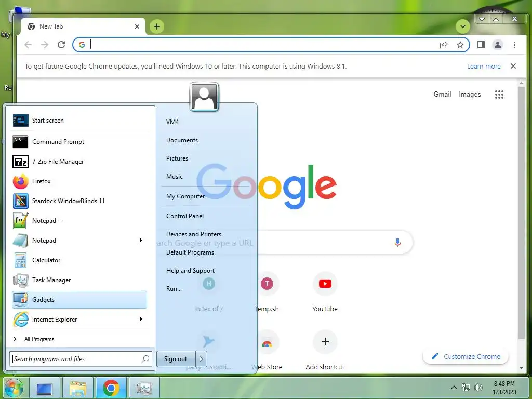Image resolution: width=532 pixels, height=399 pixels.
Task: Open My Computer from Start menu
Action: point(185,196)
